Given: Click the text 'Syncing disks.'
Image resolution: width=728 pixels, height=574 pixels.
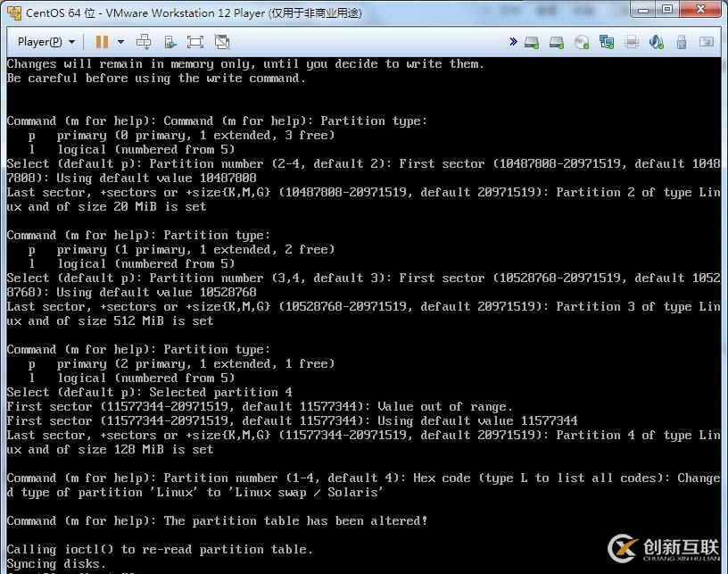Looking at the screenshot, I should click(56, 564).
